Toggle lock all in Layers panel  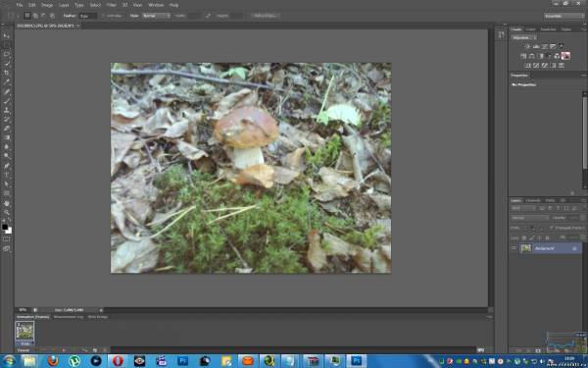pyautogui.click(x=548, y=237)
